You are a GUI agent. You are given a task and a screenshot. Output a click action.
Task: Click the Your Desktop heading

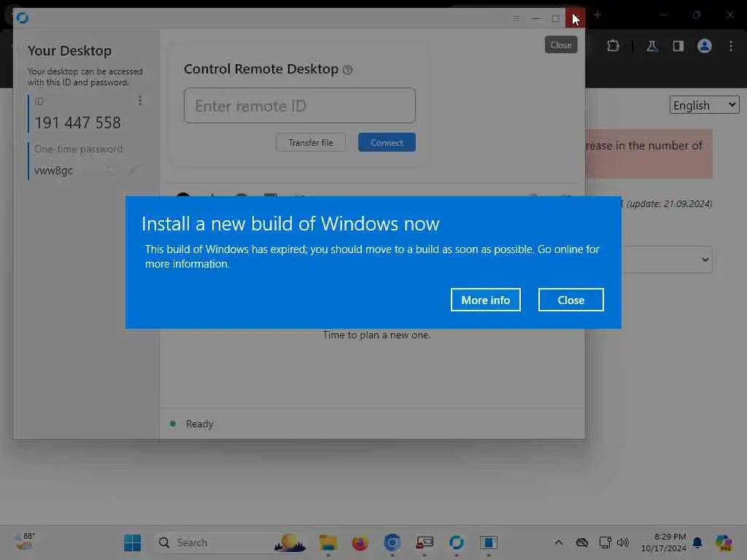coord(69,50)
